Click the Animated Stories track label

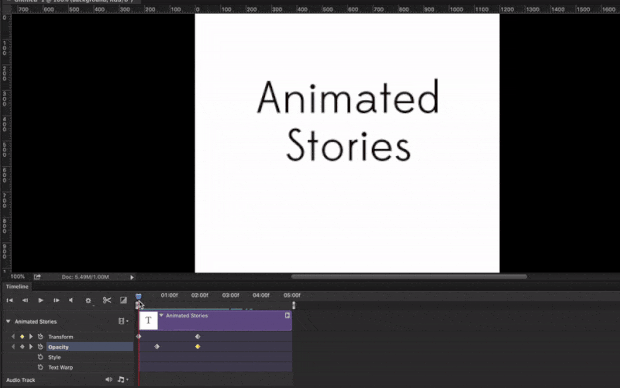(x=36, y=322)
